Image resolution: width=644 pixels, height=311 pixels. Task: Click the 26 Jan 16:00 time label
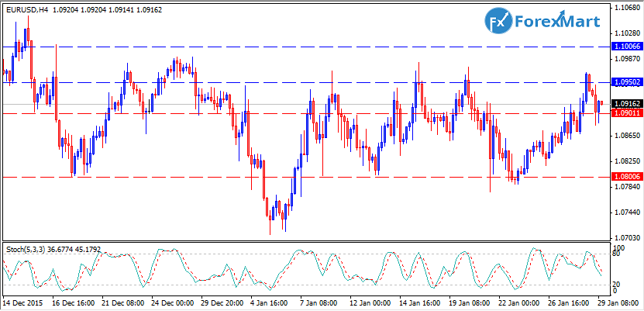pos(568,303)
